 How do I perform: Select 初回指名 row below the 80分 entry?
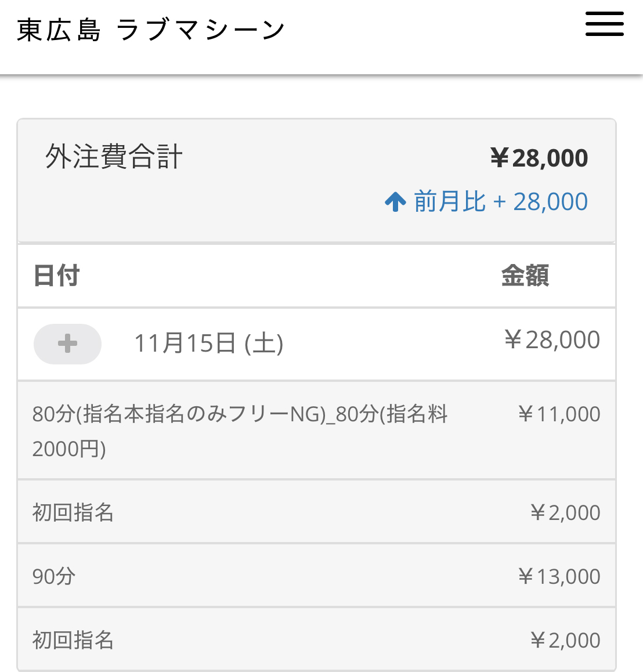pos(73,512)
